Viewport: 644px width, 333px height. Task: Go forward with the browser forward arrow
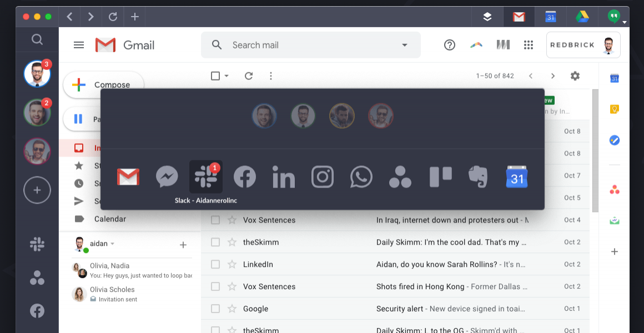90,17
